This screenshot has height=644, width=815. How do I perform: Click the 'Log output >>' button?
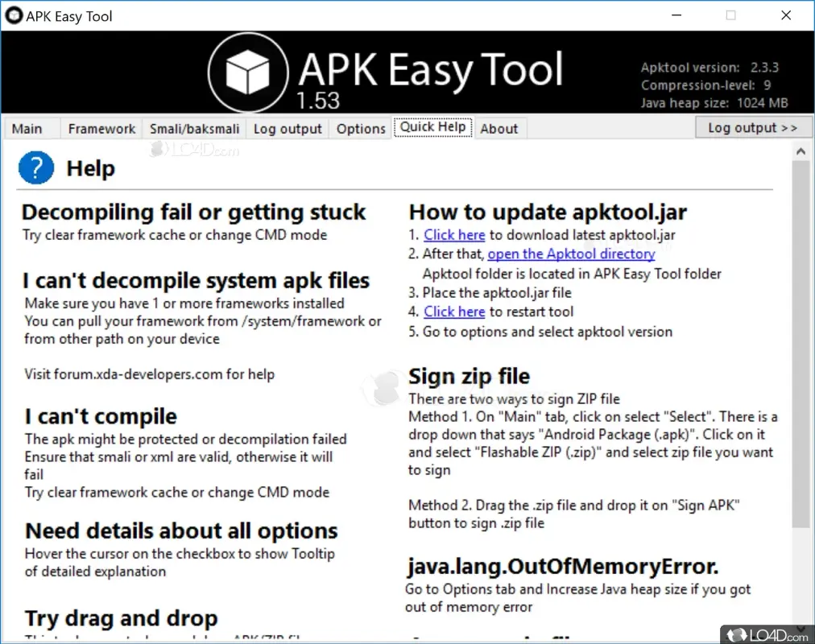pyautogui.click(x=753, y=128)
